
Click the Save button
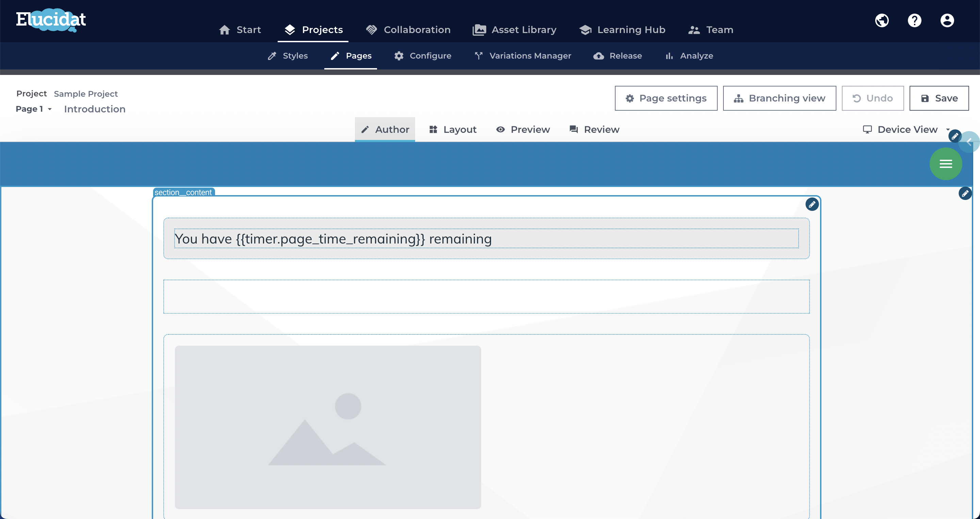(x=939, y=98)
